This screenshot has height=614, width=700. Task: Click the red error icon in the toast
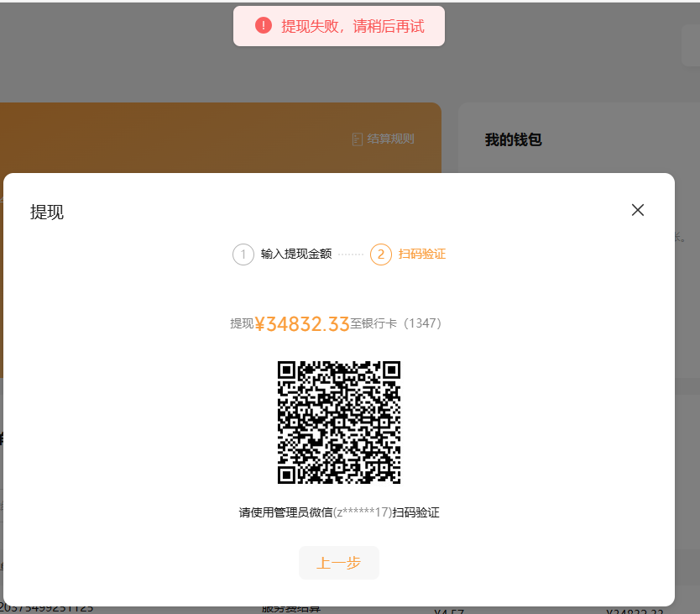(264, 25)
